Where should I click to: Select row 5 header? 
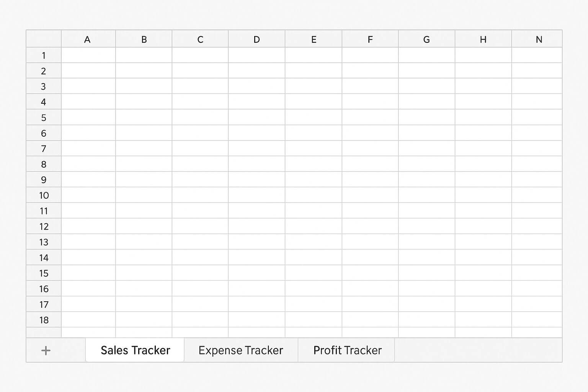click(43, 118)
